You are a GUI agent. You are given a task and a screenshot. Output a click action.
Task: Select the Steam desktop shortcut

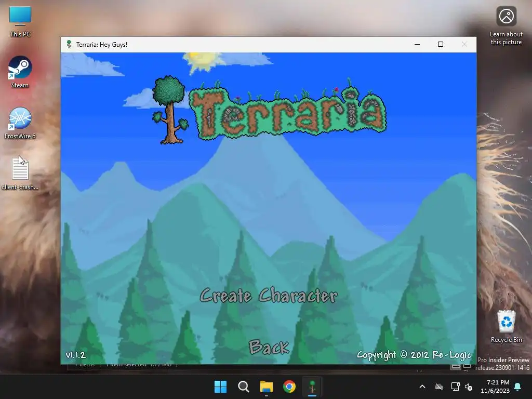[20, 72]
